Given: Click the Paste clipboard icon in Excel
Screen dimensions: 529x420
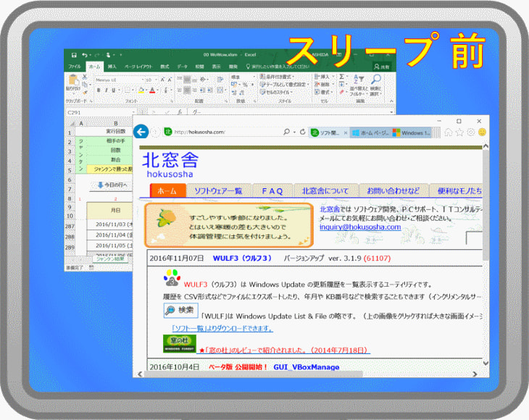Looking at the screenshot, I should click(73, 80).
